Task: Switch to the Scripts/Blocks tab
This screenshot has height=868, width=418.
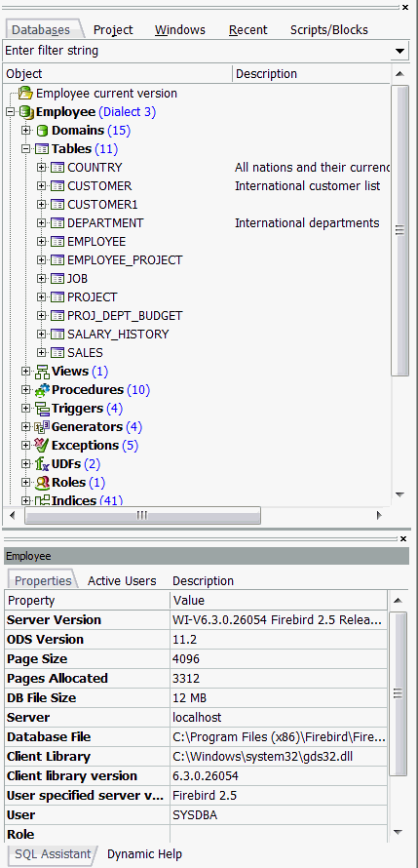Action: tap(329, 30)
